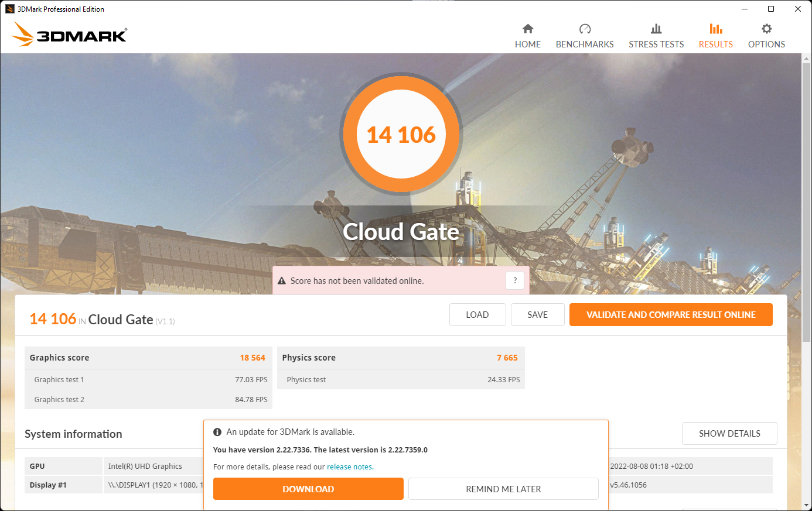Click the Cloud Gate title on banner
This screenshot has height=511, width=812.
click(401, 232)
